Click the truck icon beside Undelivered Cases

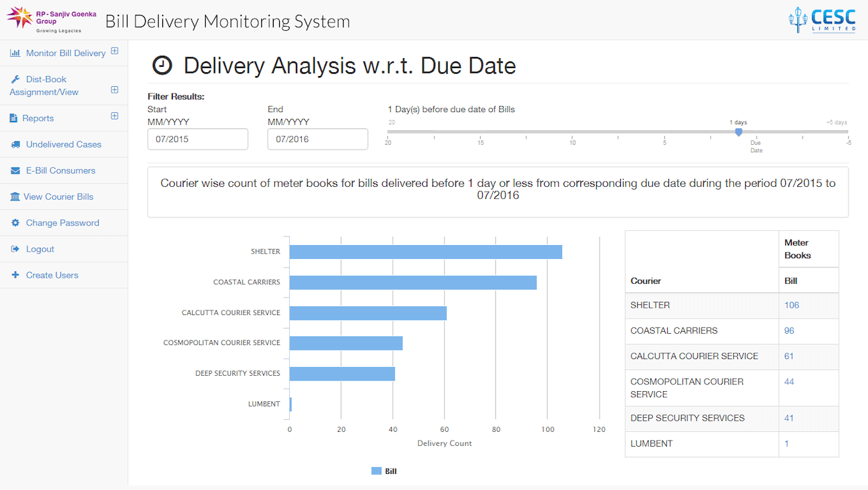pyautogui.click(x=15, y=144)
